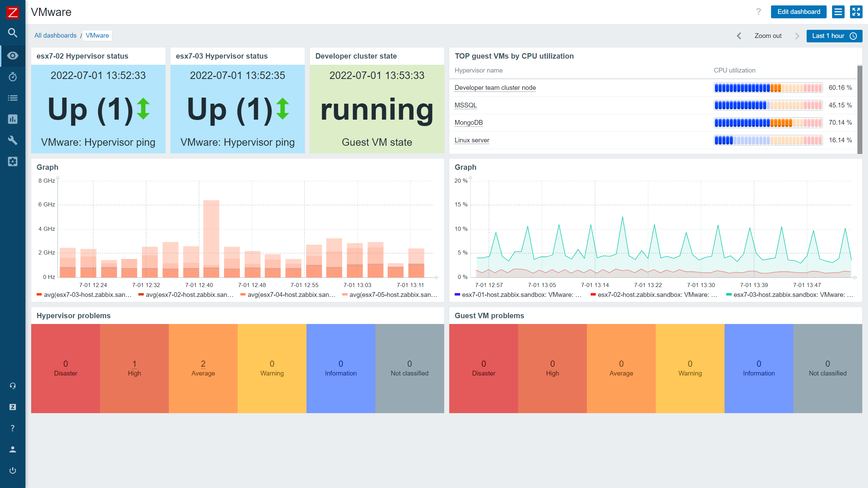Viewport: 868px width, 488px height.
Task: Click Guest VM problems Average cell
Action: click(x=621, y=368)
